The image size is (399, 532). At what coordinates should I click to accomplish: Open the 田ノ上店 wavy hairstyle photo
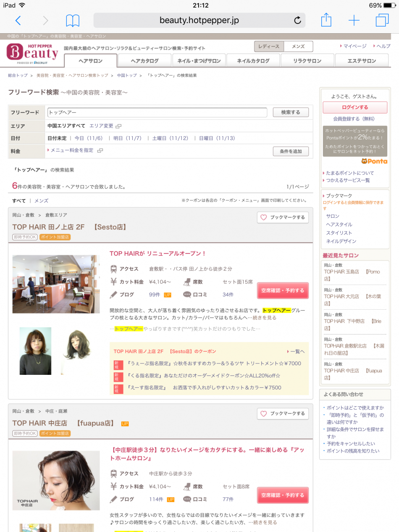point(77,351)
